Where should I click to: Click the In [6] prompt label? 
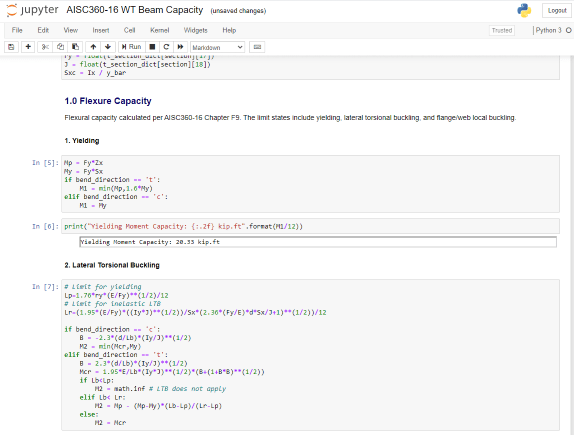(x=45, y=227)
